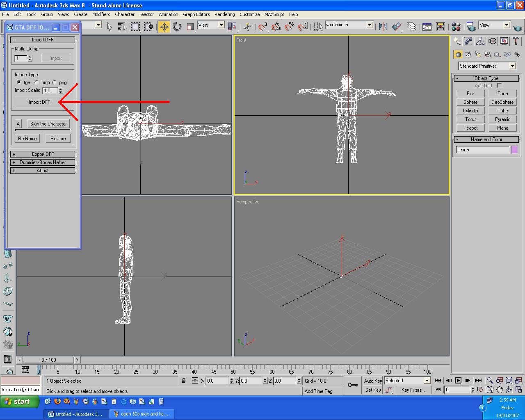
Task: Select the Move tool in the toolbar
Action: [164, 27]
